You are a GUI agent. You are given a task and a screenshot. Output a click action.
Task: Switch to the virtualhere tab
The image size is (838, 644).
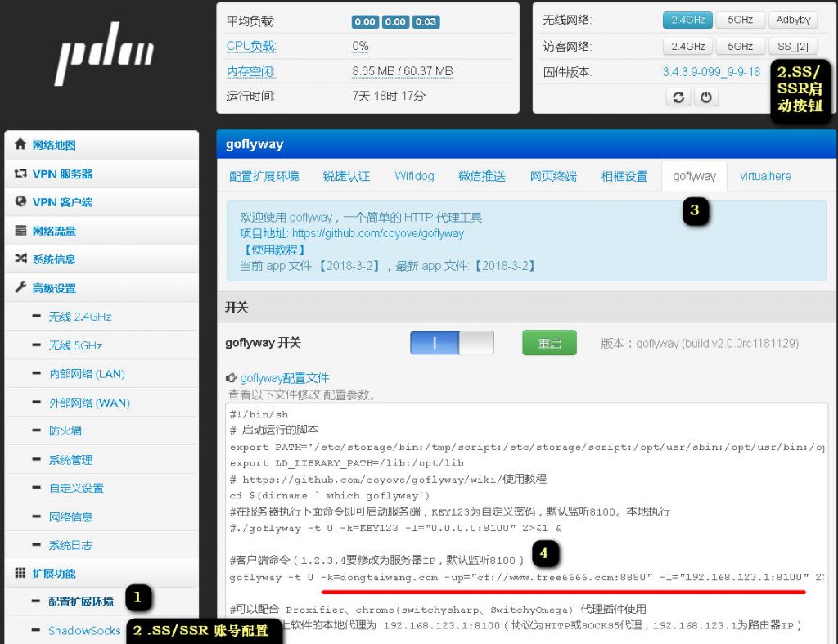coord(765,177)
